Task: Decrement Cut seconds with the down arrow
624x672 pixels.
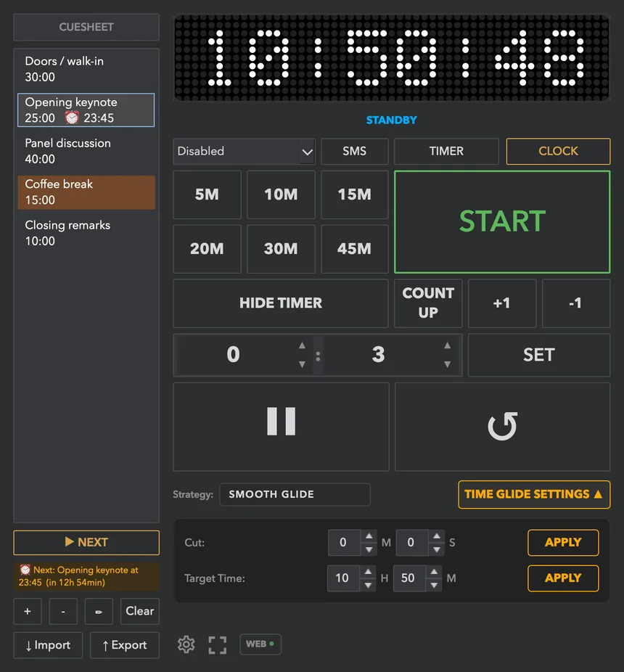Action: [x=436, y=549]
